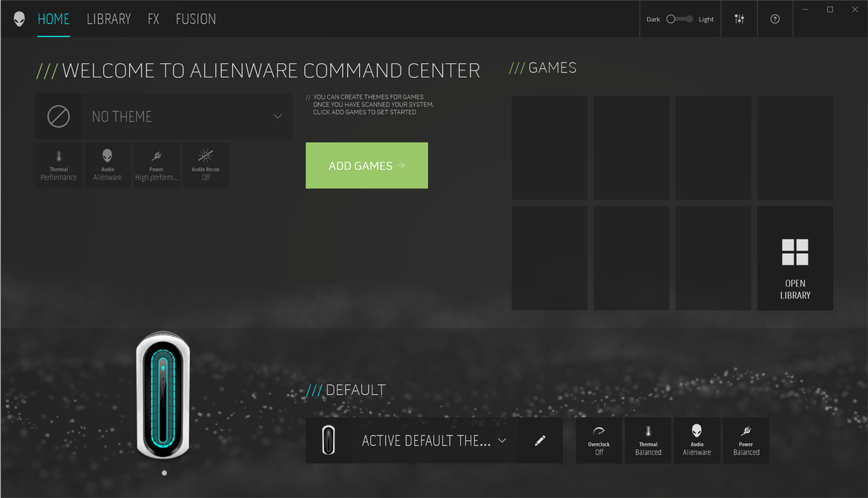Open the LIBRARY tab

pos(108,19)
